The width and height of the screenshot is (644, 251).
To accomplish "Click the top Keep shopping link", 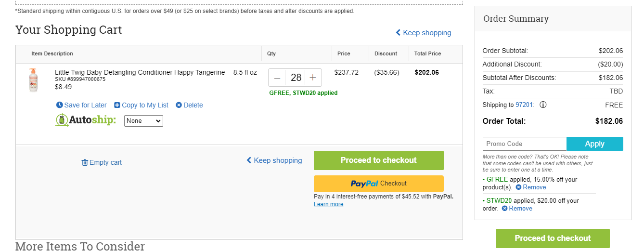I will 424,33.
